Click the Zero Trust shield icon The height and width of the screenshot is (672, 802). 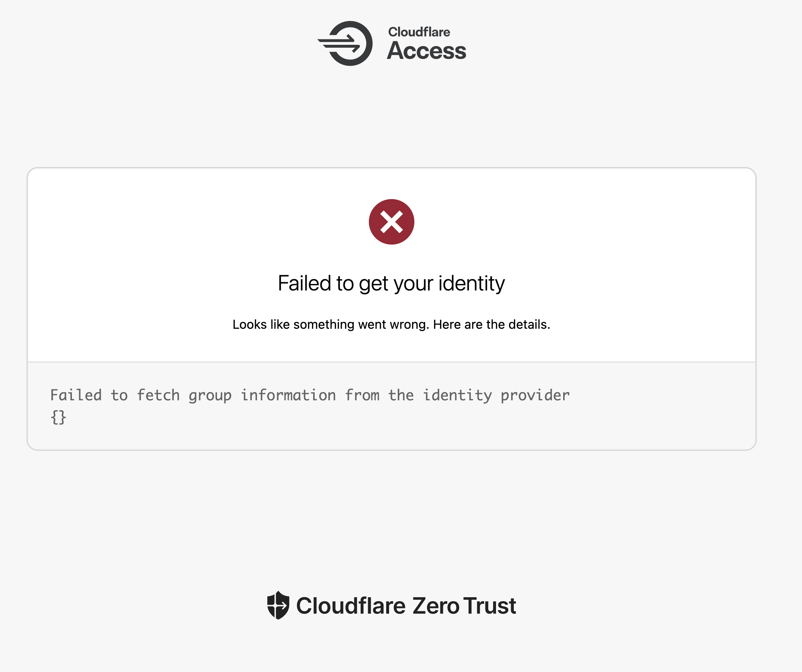pos(278,605)
